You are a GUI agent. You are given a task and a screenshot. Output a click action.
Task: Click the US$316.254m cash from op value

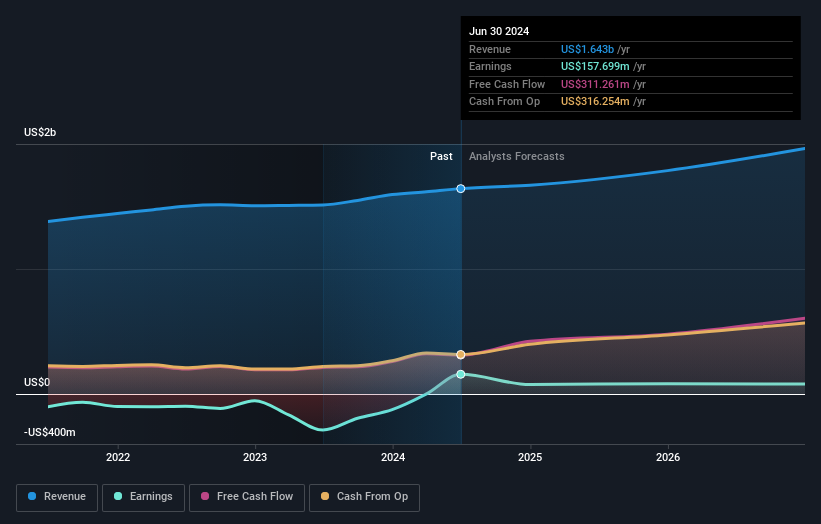(595, 102)
